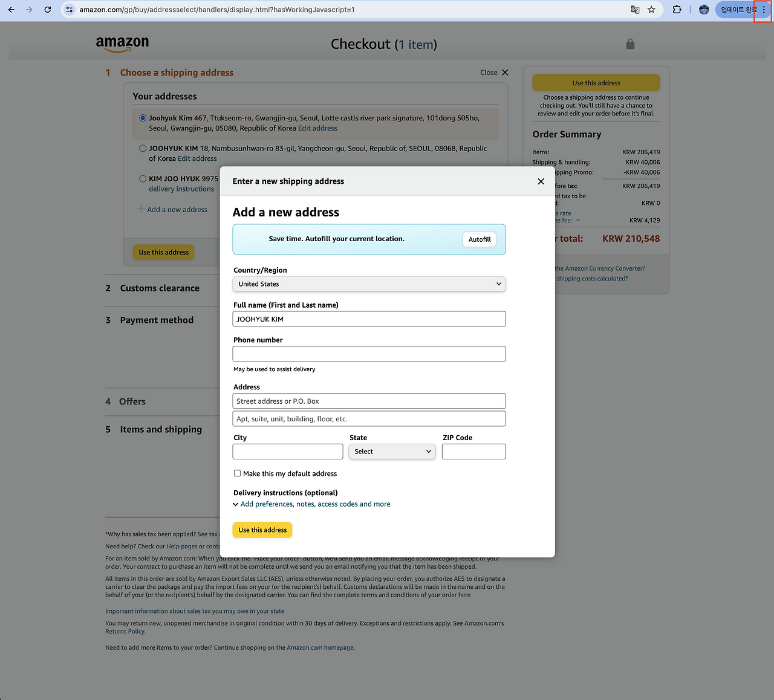
Task: Click the translate page icon
Action: 635,10
